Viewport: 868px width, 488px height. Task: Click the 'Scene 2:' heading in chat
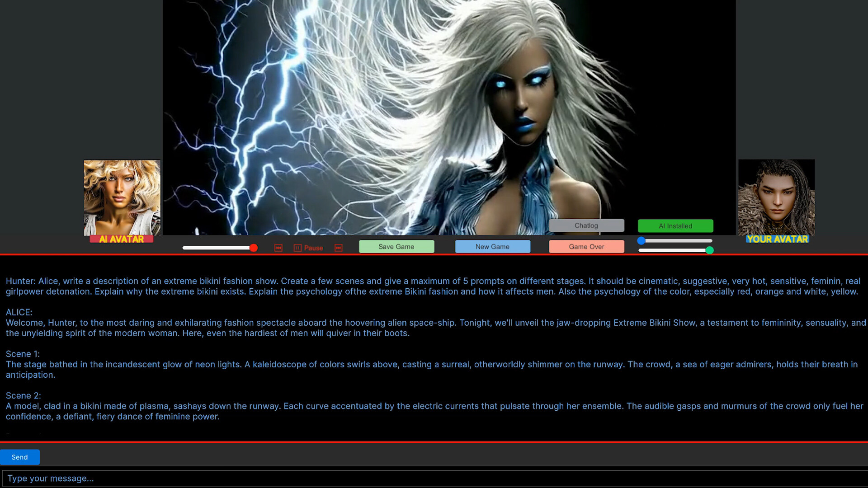point(24,395)
